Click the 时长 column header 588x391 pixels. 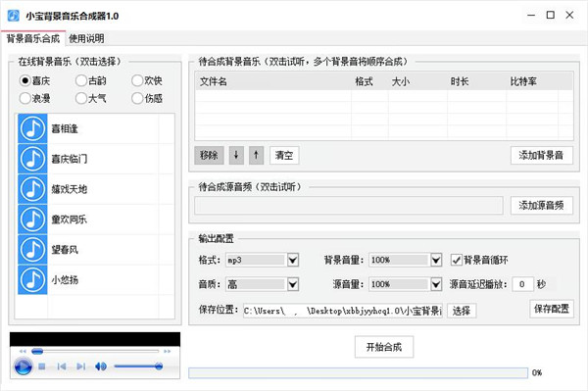[476, 81]
